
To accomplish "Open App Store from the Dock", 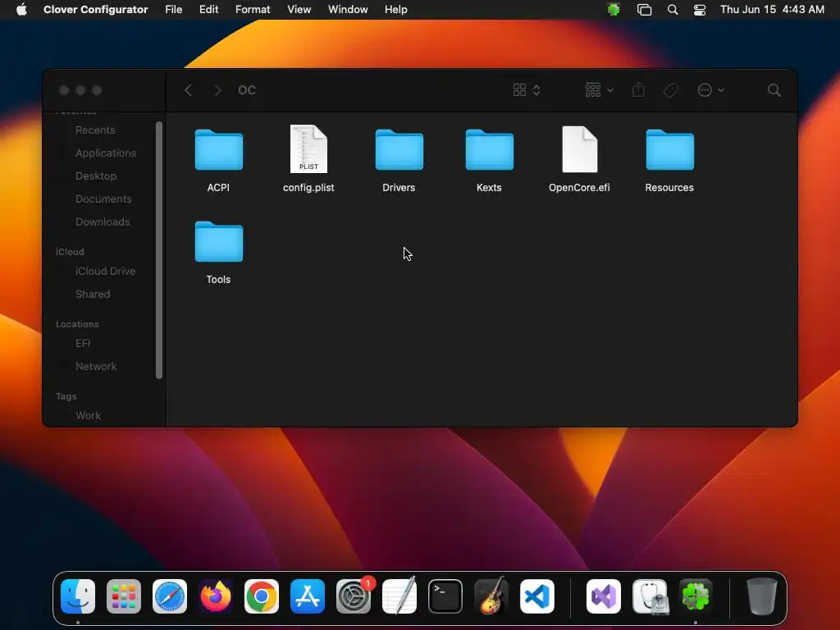I will 308,596.
